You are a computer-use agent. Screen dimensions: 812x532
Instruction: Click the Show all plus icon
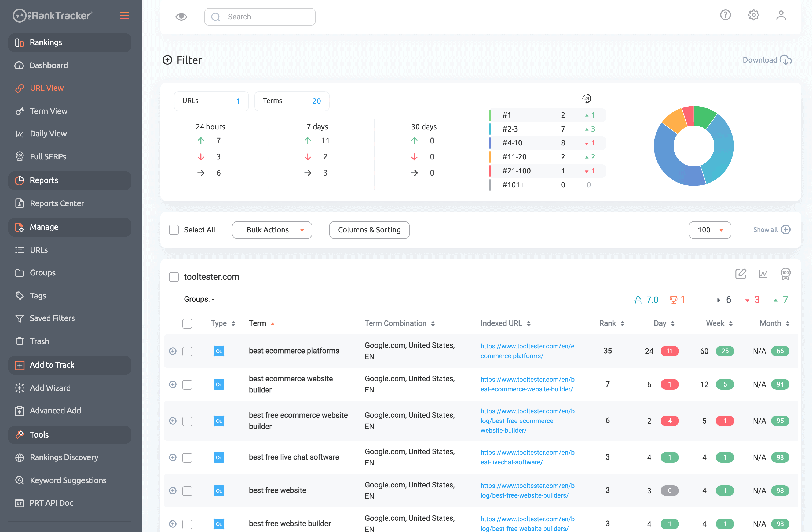(786, 230)
